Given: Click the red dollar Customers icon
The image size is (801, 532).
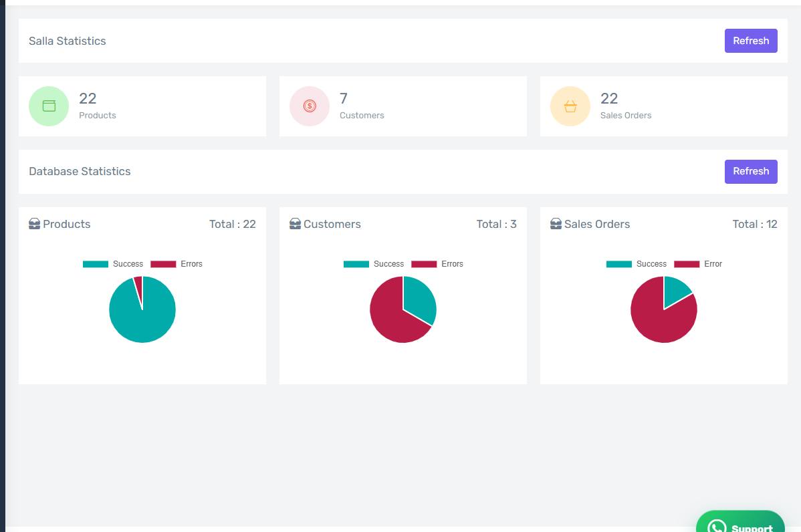Looking at the screenshot, I should 310,106.
